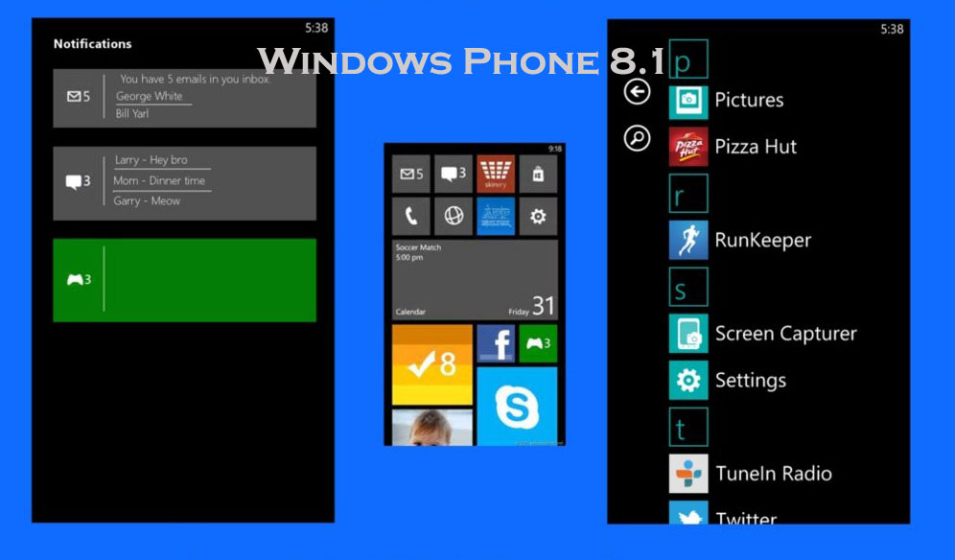Viewport: 955px width, 560px height.
Task: Tap the Settings gear icon in app list
Action: click(688, 381)
